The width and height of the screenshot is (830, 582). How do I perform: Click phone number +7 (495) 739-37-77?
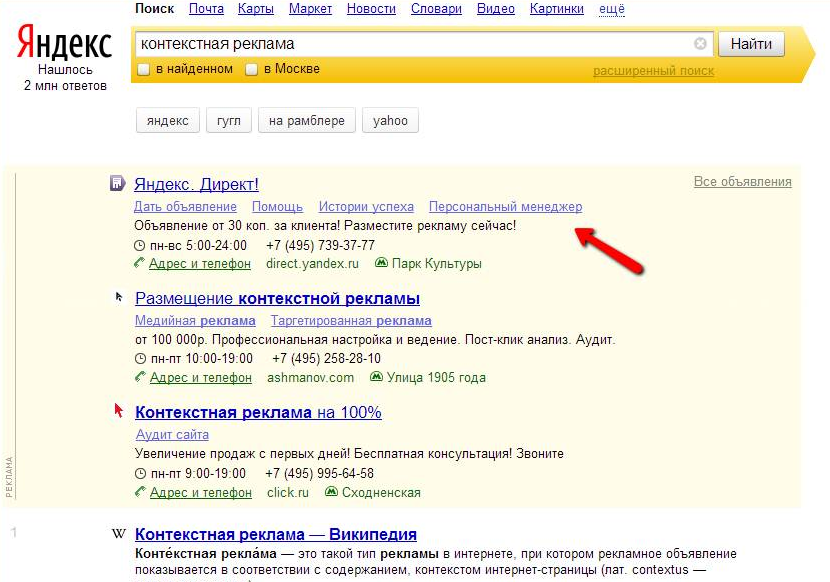click(x=320, y=245)
